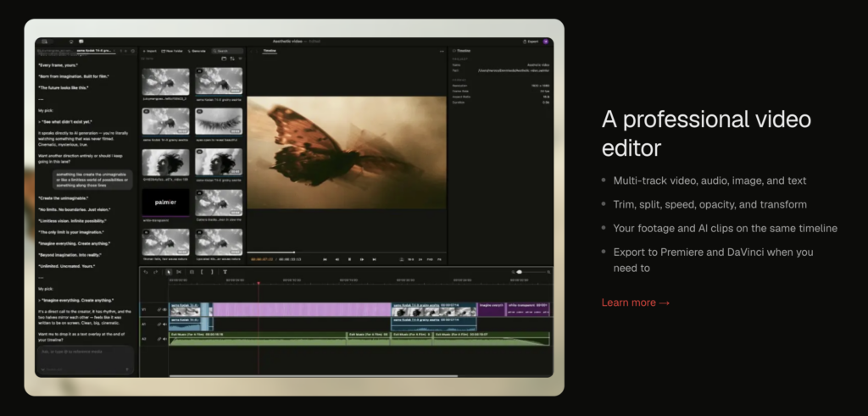Select the closed eye lashes thumbnail
Image resolution: width=868 pixels, height=416 pixels.
tap(219, 121)
